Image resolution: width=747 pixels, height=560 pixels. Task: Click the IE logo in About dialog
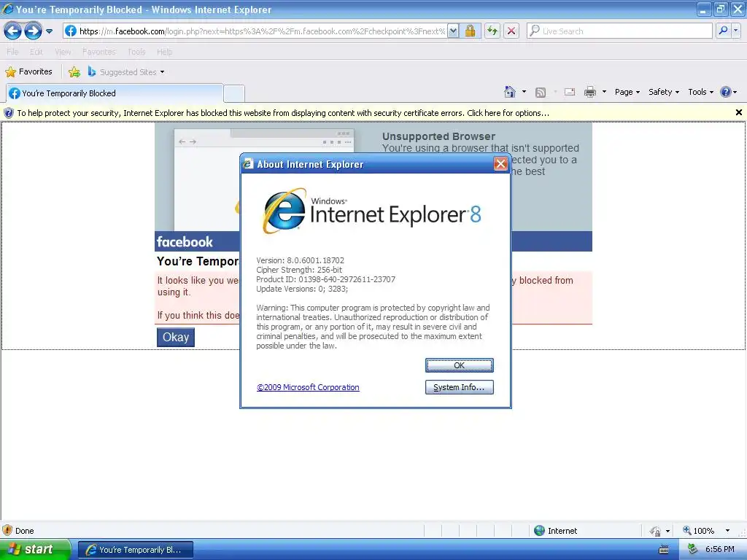(285, 211)
